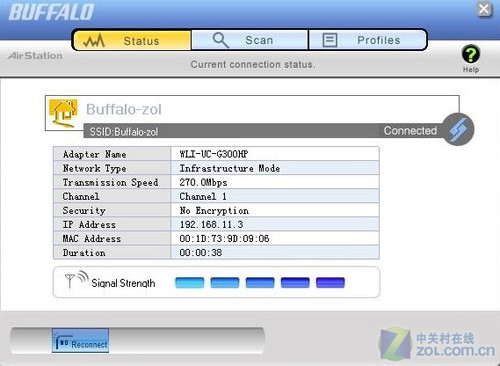The image size is (500, 366).
Task: Select the IP address '192.168.11.3'
Action: point(211,224)
